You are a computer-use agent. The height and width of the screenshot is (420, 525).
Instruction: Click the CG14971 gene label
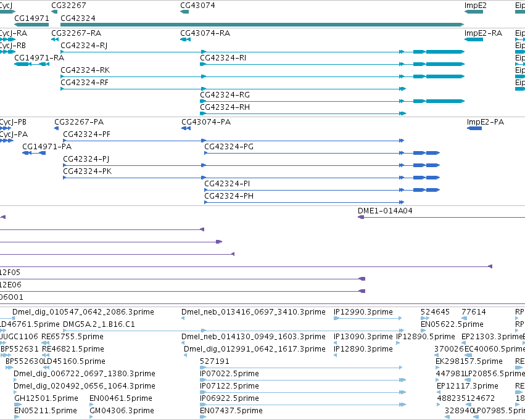click(x=31, y=18)
